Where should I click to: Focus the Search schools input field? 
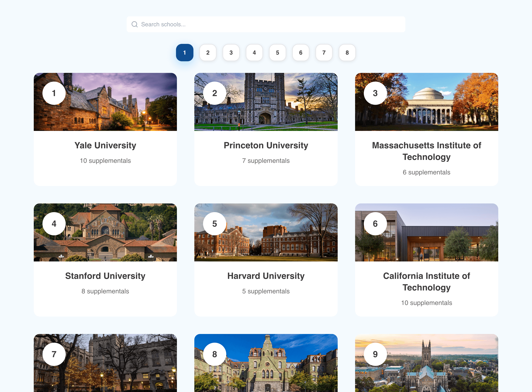click(266, 24)
